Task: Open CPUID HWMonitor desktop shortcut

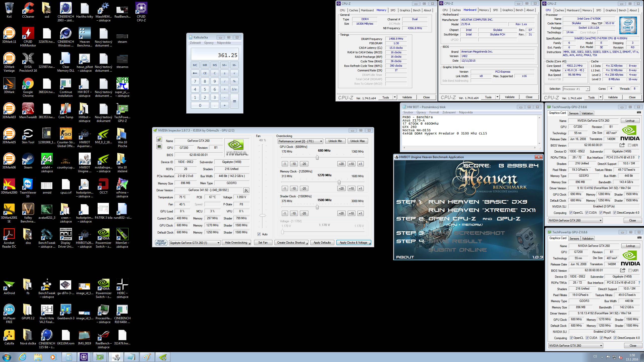Action: coord(28,37)
